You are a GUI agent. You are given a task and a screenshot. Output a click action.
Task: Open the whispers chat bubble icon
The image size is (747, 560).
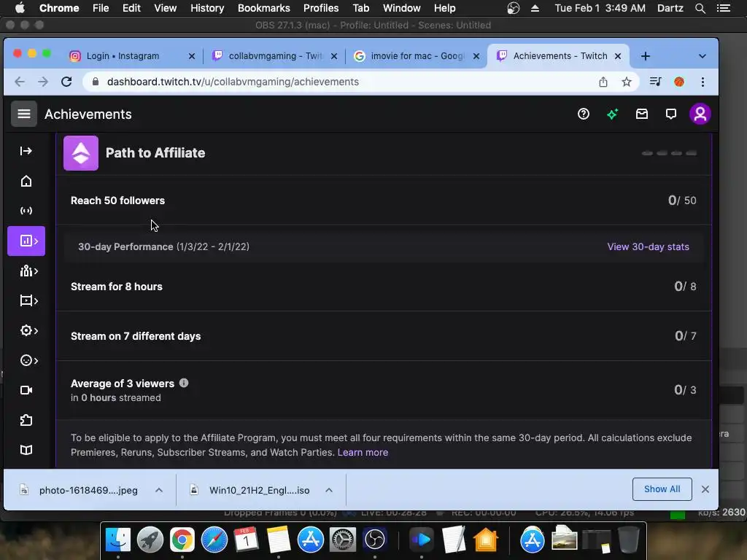pos(671,114)
